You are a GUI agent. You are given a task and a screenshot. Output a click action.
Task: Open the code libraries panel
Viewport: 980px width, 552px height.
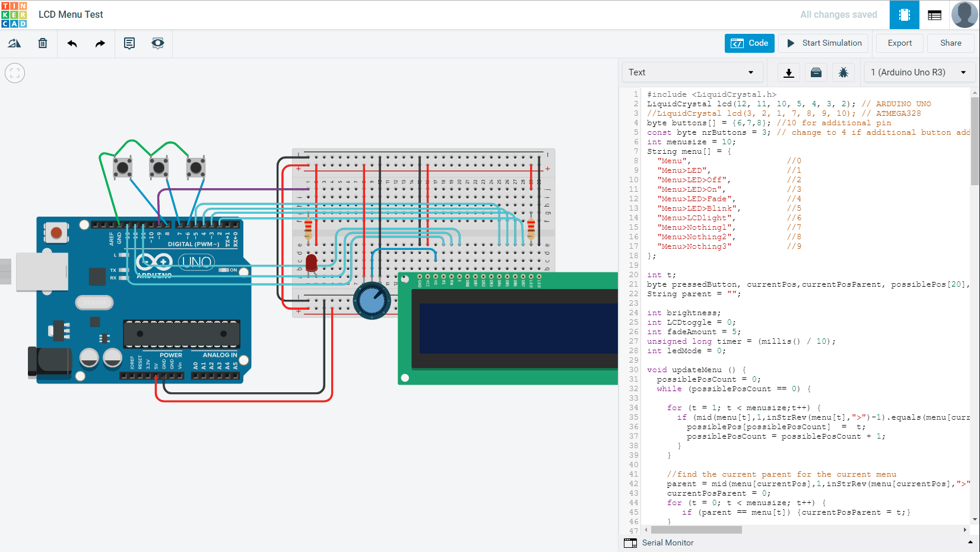816,72
